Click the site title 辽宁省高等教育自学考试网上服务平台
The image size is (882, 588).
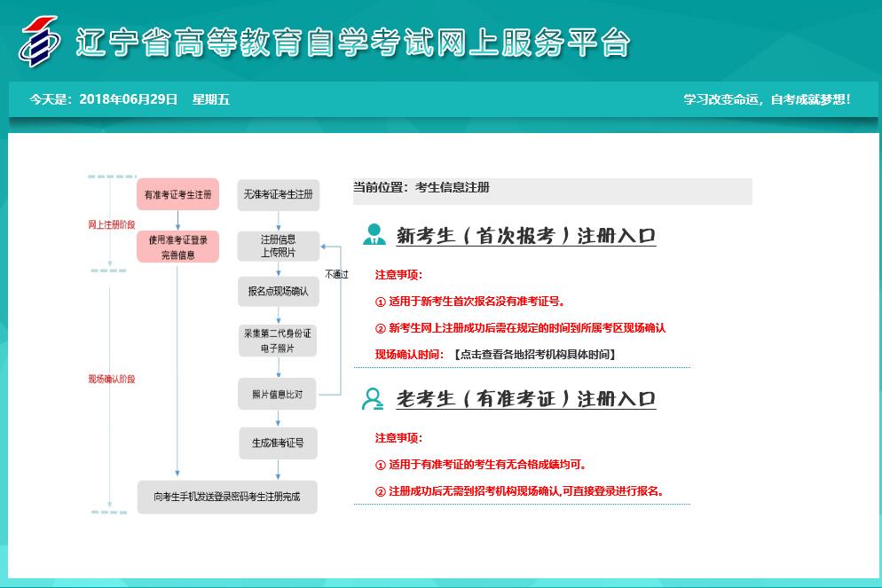(x=352, y=43)
